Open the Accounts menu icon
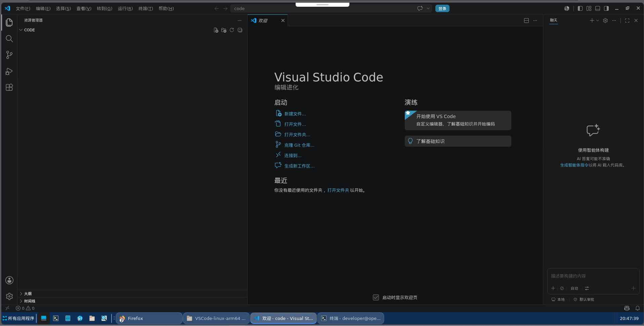This screenshot has width=644, height=326. click(x=9, y=280)
